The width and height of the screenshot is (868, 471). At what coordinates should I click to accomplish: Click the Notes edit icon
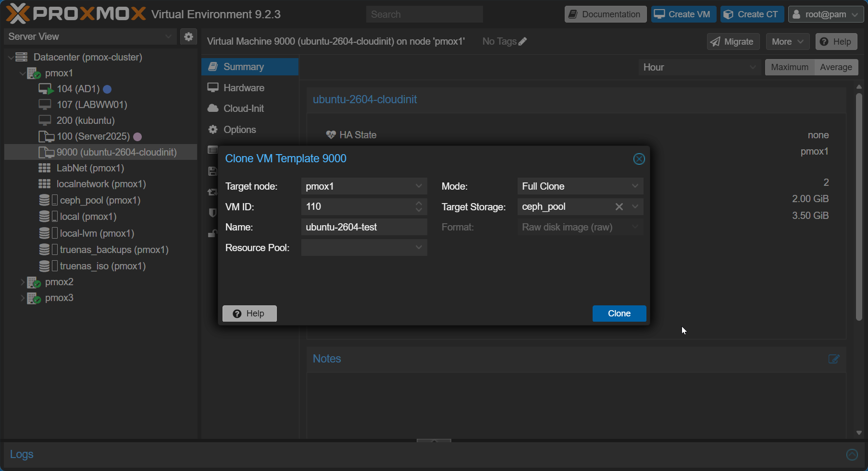click(x=834, y=359)
